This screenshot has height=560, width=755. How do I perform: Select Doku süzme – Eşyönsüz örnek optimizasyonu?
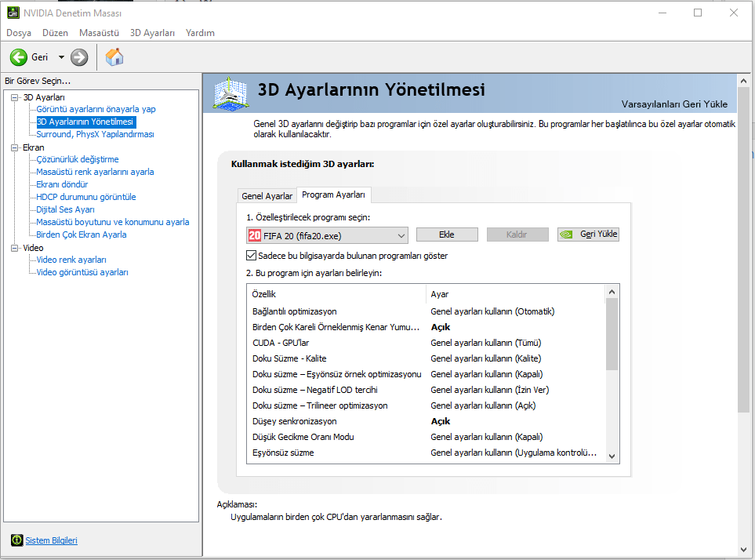tap(426, 374)
